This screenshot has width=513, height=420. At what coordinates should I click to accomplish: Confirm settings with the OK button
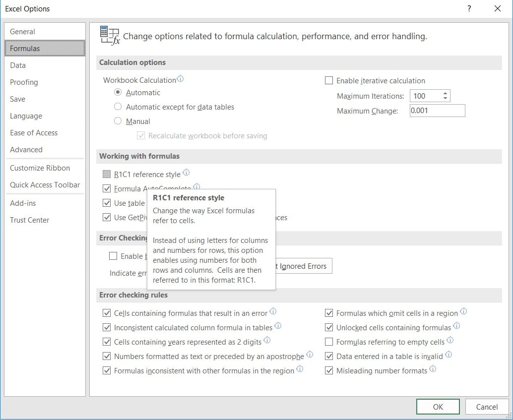(438, 407)
